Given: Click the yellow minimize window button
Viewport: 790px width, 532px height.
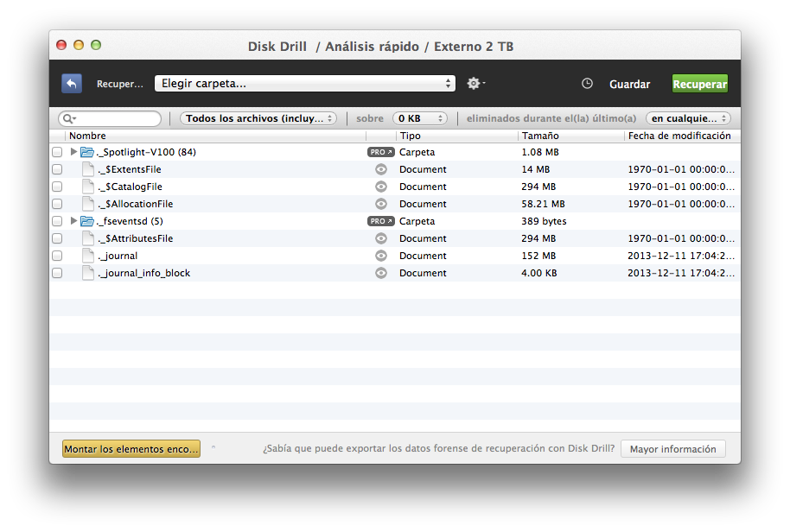Looking at the screenshot, I should (79, 45).
